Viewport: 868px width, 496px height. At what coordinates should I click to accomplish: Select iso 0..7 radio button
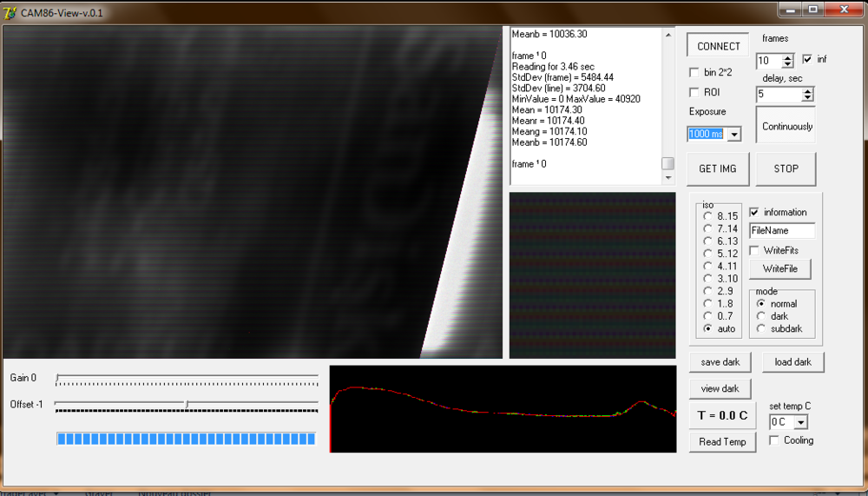[x=707, y=316]
